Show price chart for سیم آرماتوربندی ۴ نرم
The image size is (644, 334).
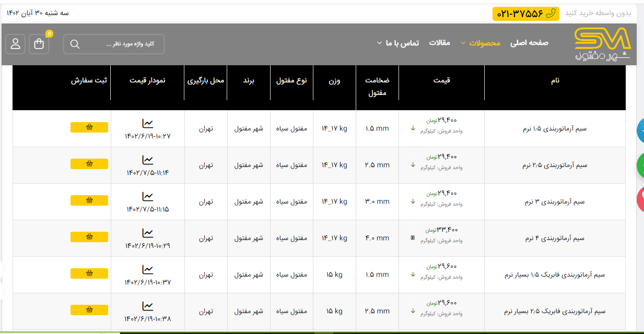[x=148, y=233]
